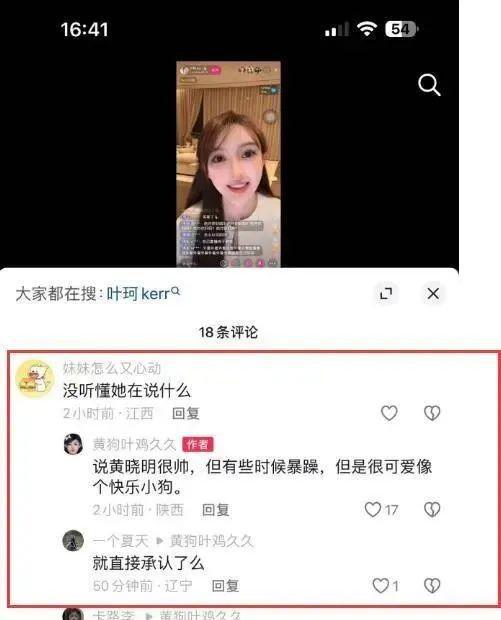
Task: Like the comment 没听懂她在说什么
Action: [x=389, y=413]
